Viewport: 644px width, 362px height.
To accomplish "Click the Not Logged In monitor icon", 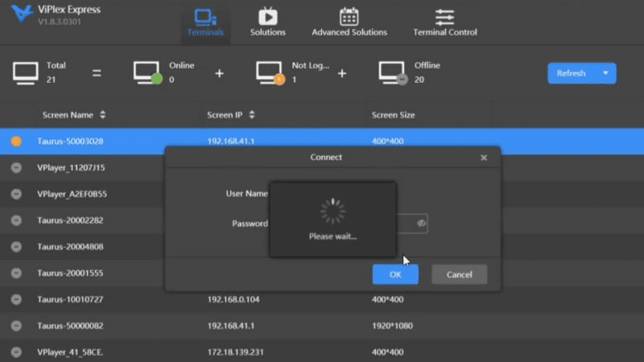I will pyautogui.click(x=270, y=73).
